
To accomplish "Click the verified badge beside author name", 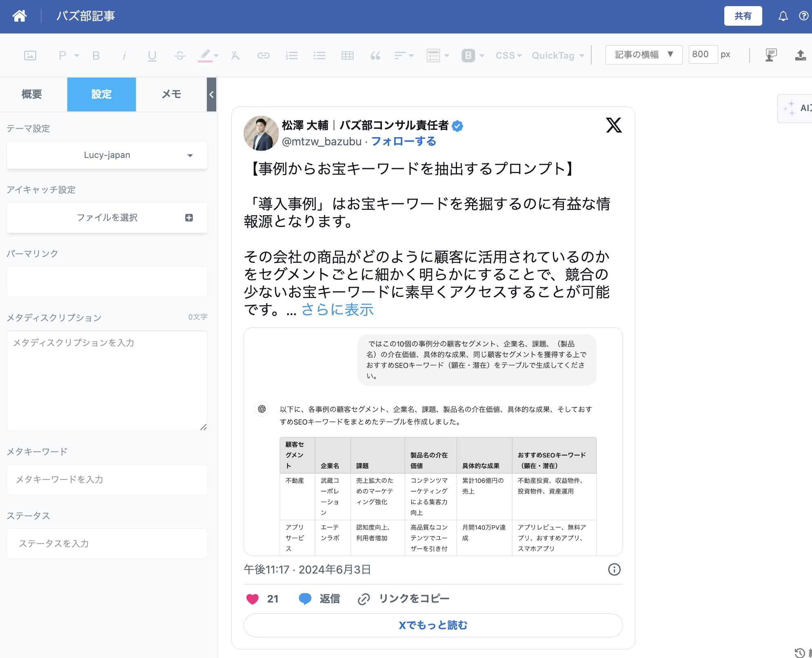I will pos(457,126).
